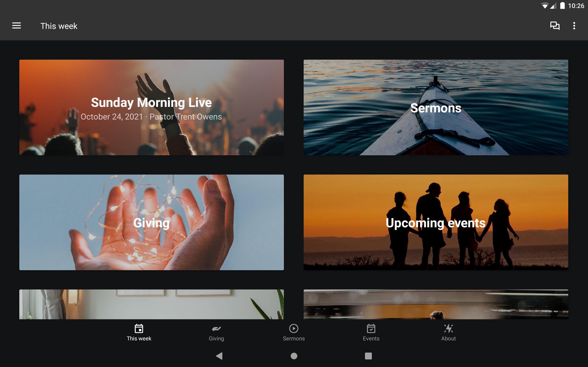
Task: Click the Pastor Trent Owens subtitle text
Action: 185,117
